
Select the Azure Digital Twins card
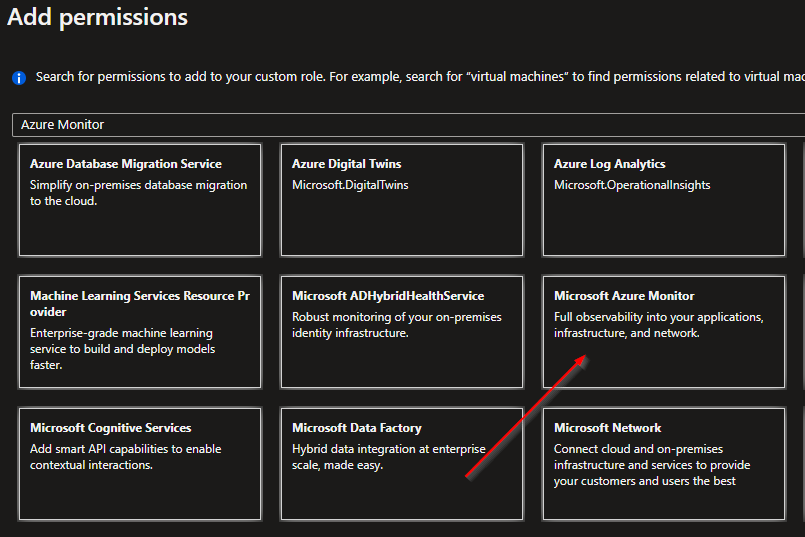click(x=401, y=200)
